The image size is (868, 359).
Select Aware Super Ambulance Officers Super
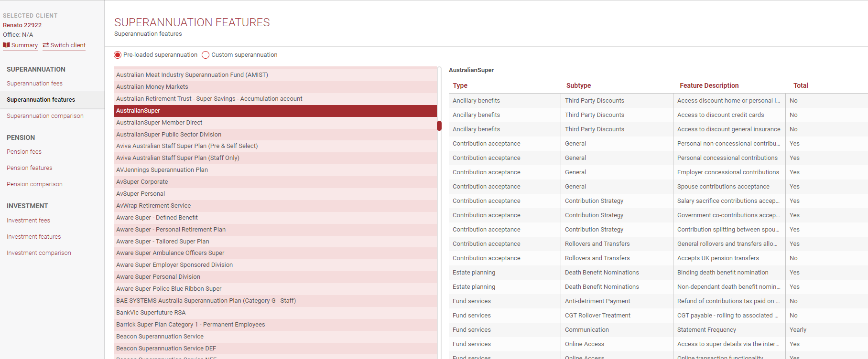(x=275, y=253)
